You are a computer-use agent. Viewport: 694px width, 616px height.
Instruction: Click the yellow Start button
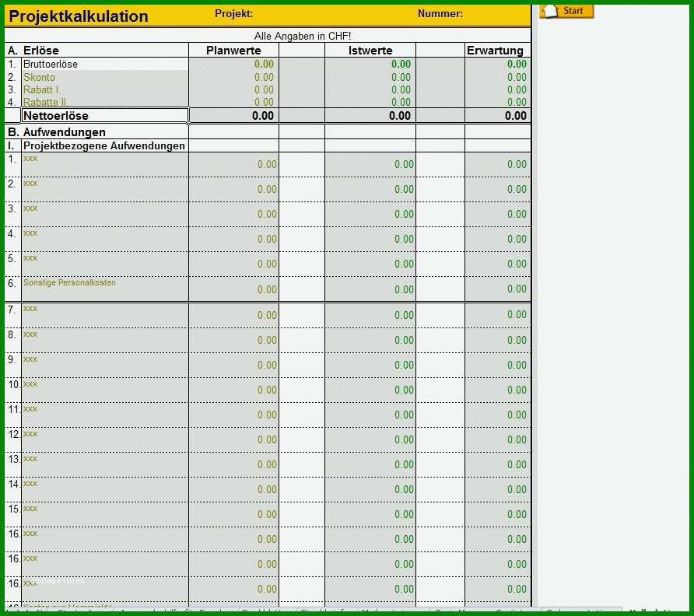tap(566, 11)
